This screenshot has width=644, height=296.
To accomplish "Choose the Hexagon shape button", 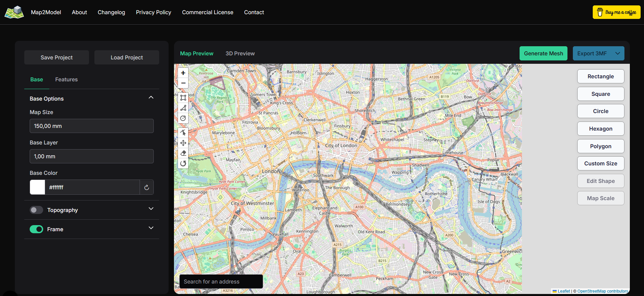I will point(601,129).
